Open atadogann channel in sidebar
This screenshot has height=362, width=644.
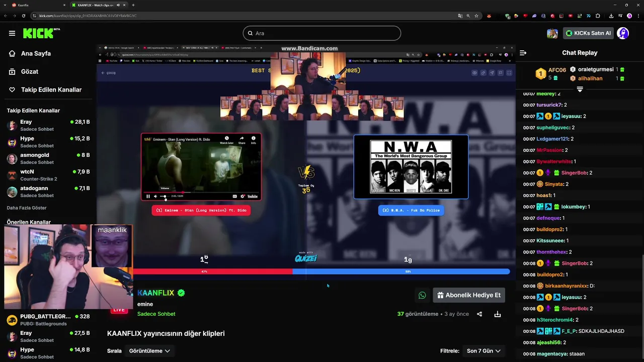coord(48,192)
